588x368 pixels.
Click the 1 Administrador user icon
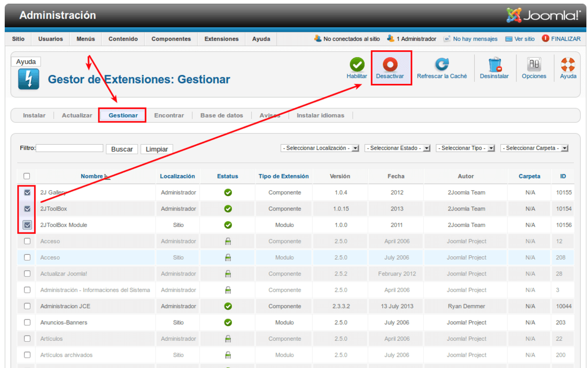point(391,38)
